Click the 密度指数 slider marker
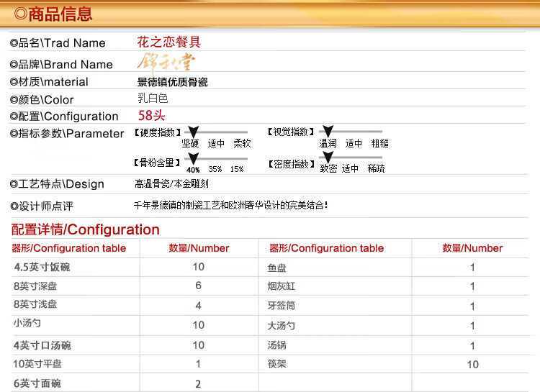Viewport: 540px width, 392px height. pos(328,157)
